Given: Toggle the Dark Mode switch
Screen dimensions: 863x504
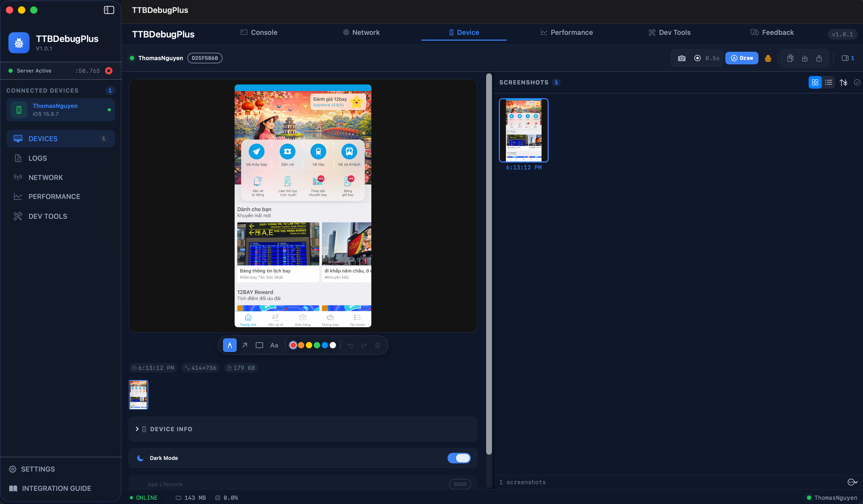Looking at the screenshot, I should coord(459,458).
